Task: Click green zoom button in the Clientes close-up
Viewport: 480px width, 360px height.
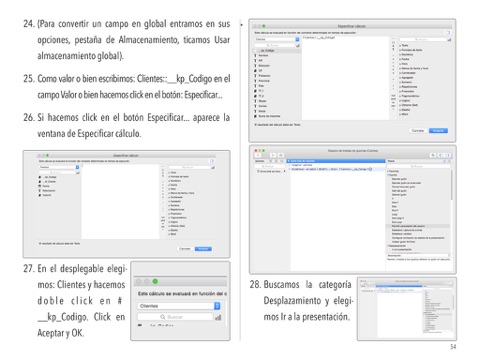Action: [x=155, y=282]
